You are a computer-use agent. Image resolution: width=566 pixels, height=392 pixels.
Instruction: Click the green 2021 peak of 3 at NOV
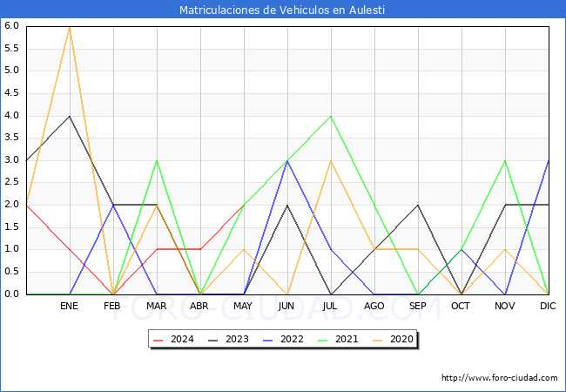(x=505, y=161)
